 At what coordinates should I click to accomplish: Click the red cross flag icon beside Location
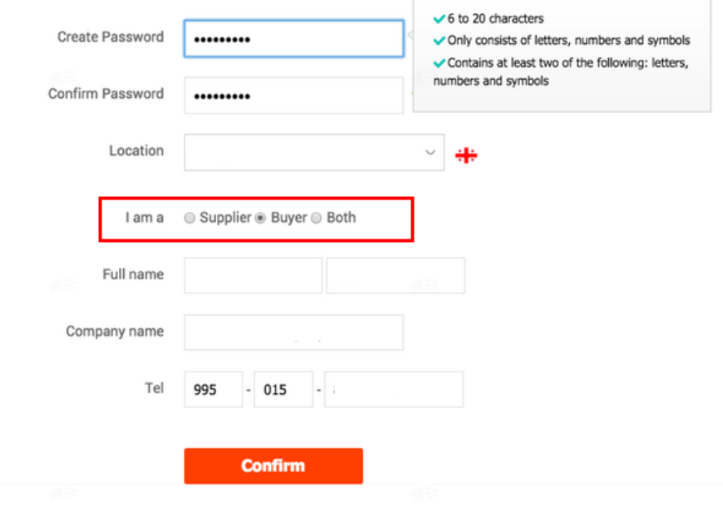tap(466, 155)
